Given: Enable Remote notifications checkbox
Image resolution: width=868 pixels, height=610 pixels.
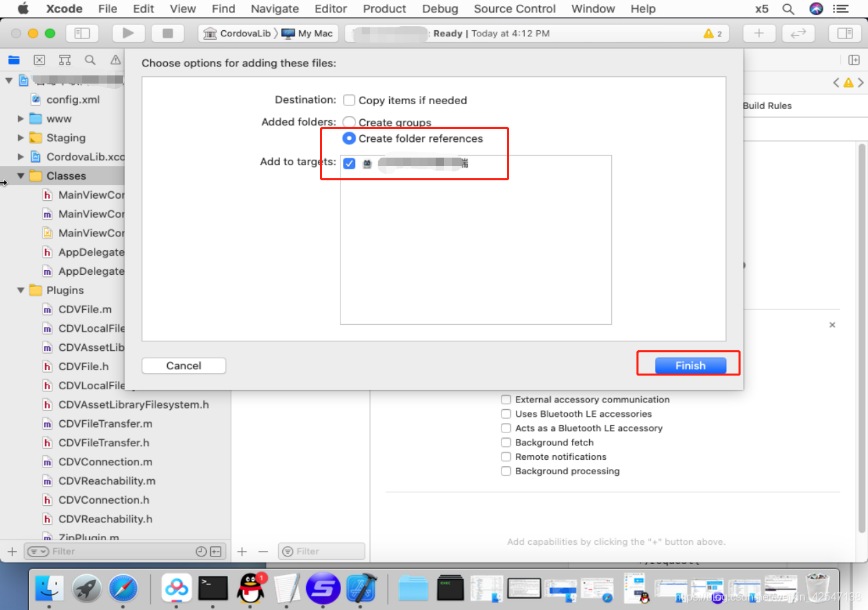Looking at the screenshot, I should tap(506, 456).
